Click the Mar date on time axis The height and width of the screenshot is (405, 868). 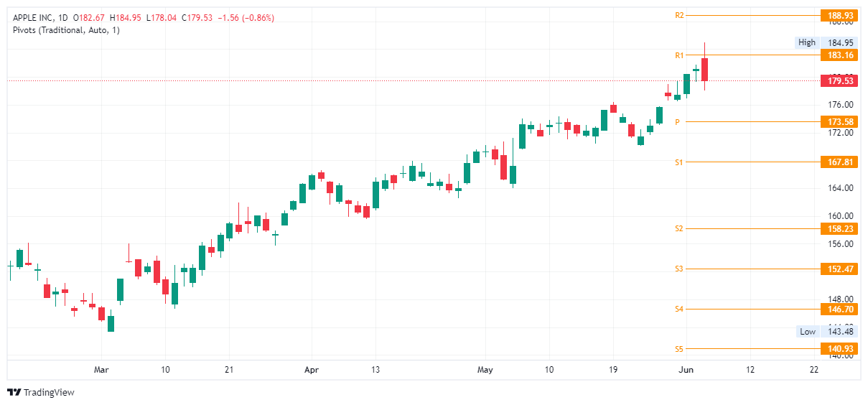(101, 370)
